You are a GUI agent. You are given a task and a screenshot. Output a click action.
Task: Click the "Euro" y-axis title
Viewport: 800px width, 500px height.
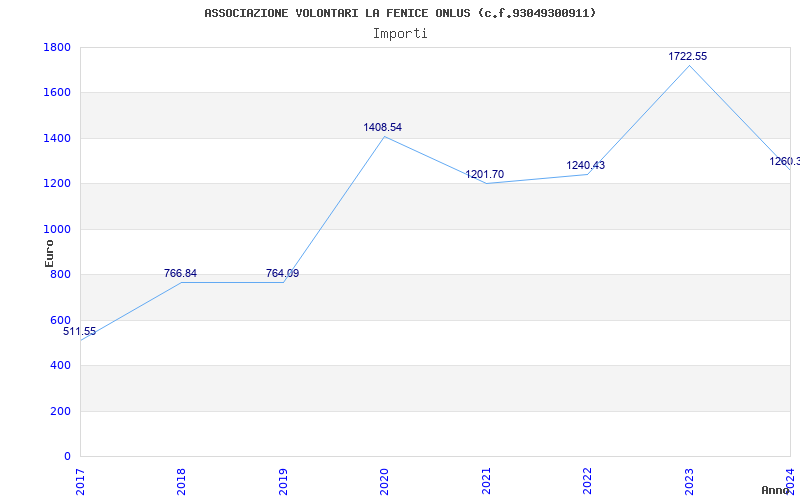point(49,253)
